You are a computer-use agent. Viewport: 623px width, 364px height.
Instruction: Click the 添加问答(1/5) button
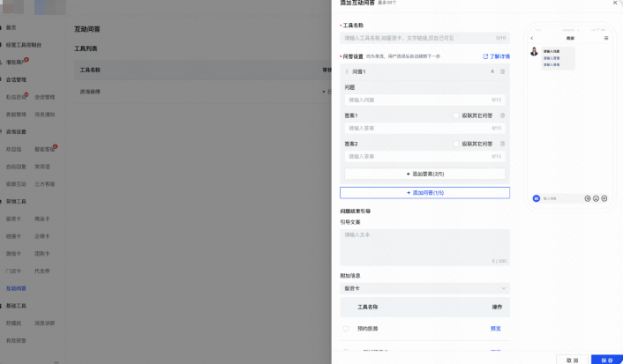(x=424, y=192)
